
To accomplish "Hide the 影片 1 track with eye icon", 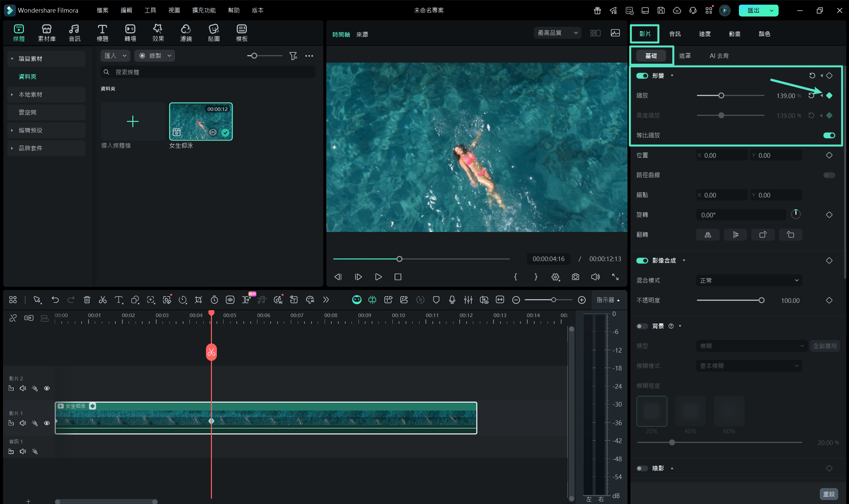I will [47, 423].
